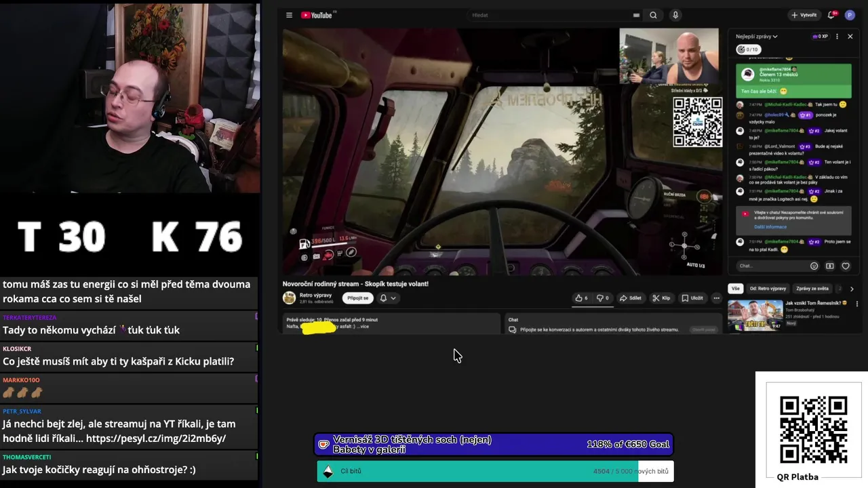Viewport: 868px width, 488px height.
Task: Click the TERKATERYTEREZA chat username
Action: click(30, 317)
